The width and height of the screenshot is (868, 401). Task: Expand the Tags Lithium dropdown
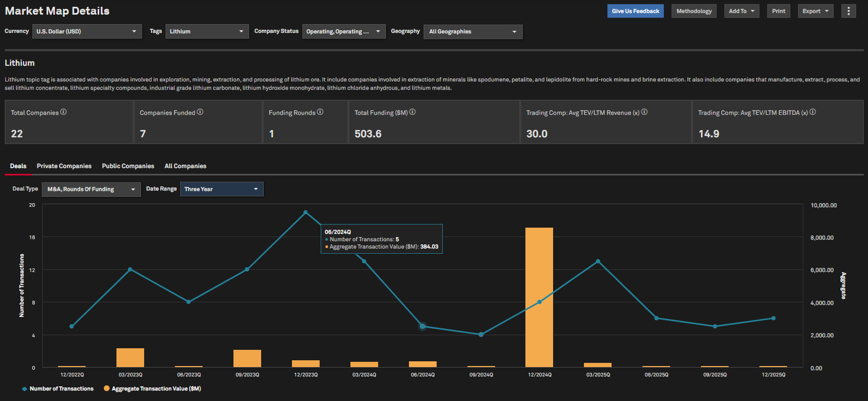coord(207,31)
